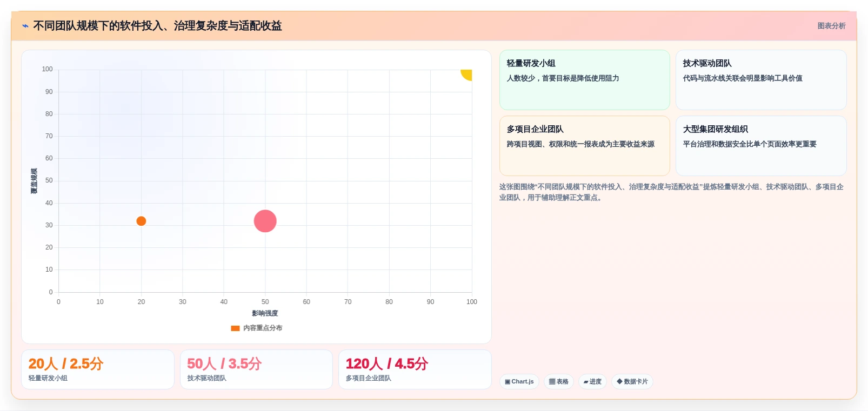This screenshot has height=411, width=868.
Task: Click the pink bubble at 50 on chart
Action: [x=265, y=221]
